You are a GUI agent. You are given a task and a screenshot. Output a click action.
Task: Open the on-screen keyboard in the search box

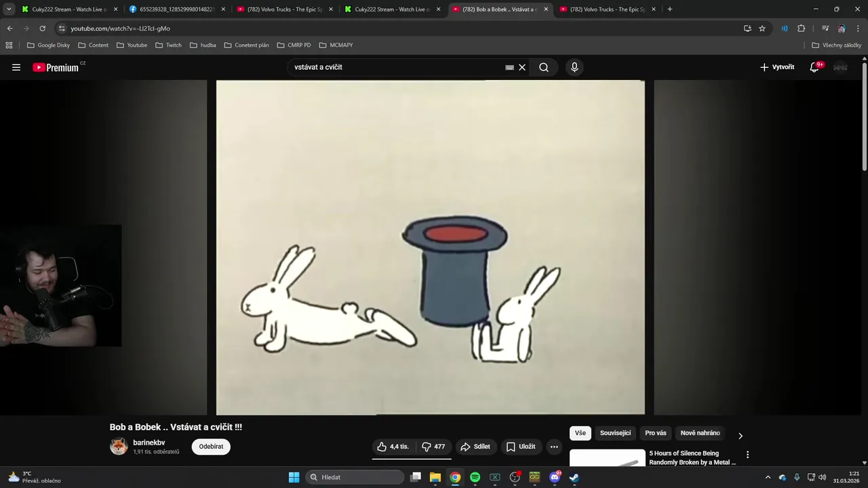click(x=510, y=67)
